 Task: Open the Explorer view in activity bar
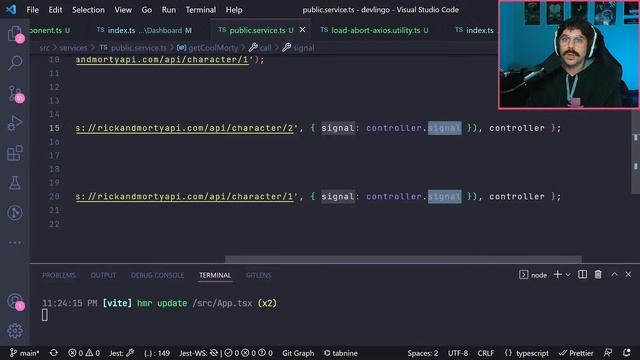(x=15, y=33)
